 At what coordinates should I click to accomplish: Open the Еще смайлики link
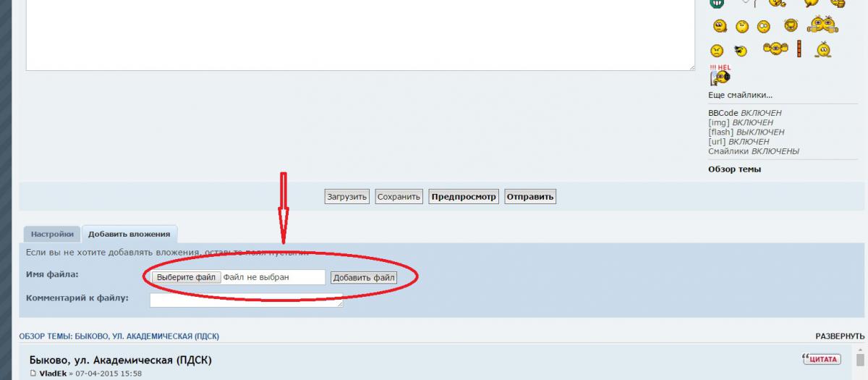point(740,96)
